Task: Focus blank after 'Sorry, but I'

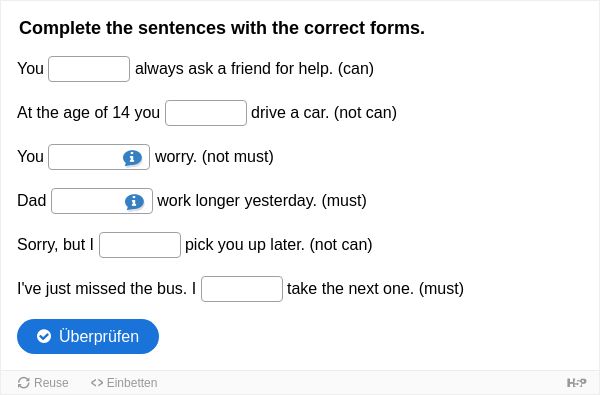Action: pyautogui.click(x=140, y=245)
